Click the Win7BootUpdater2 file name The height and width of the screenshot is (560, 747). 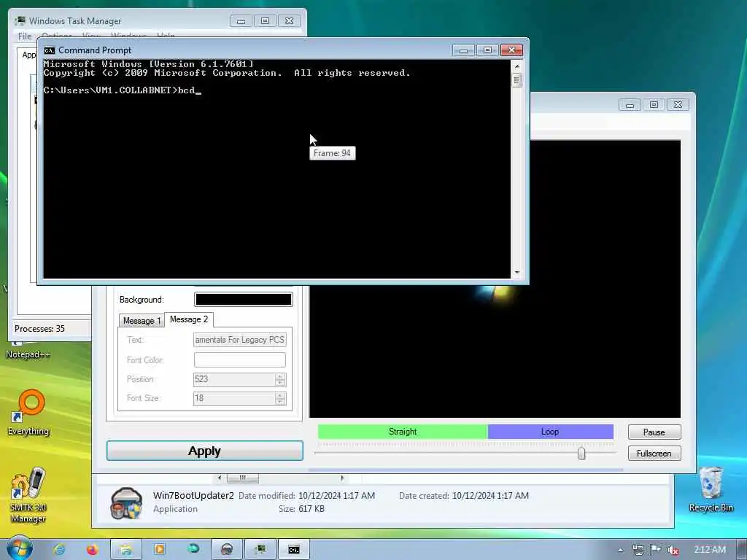pos(193,495)
